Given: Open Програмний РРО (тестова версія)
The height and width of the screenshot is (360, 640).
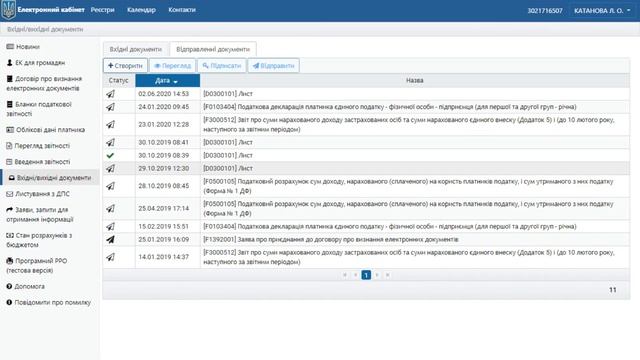Looking at the screenshot, I should [x=37, y=265].
